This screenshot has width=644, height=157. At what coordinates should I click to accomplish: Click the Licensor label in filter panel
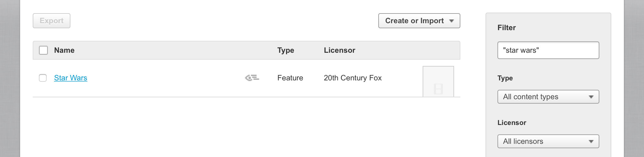click(512, 123)
